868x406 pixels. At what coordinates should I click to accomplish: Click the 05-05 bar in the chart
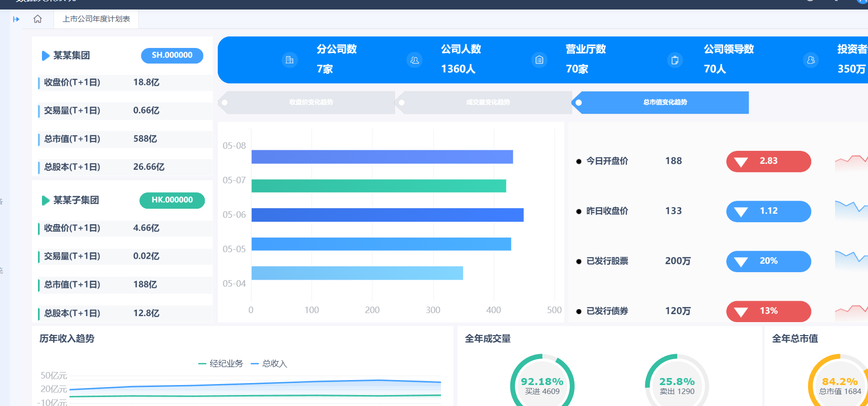coord(381,244)
